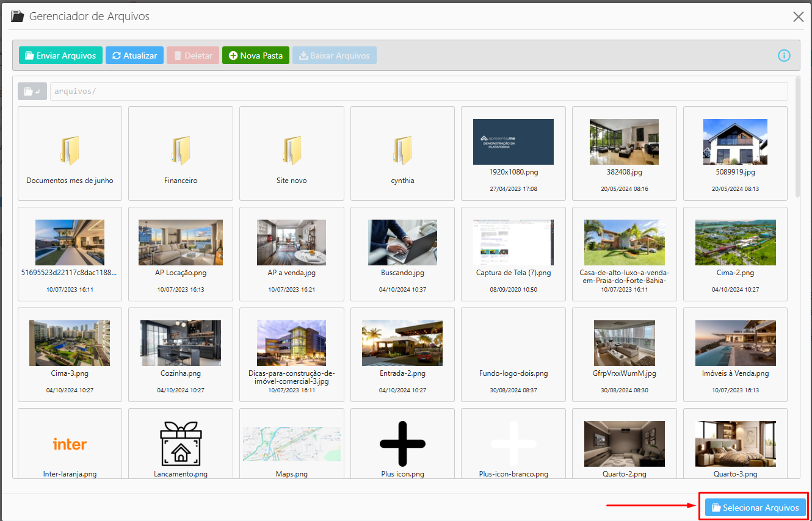Open the Site novo folder
Viewport: 812px width, 521px height.
click(291, 153)
